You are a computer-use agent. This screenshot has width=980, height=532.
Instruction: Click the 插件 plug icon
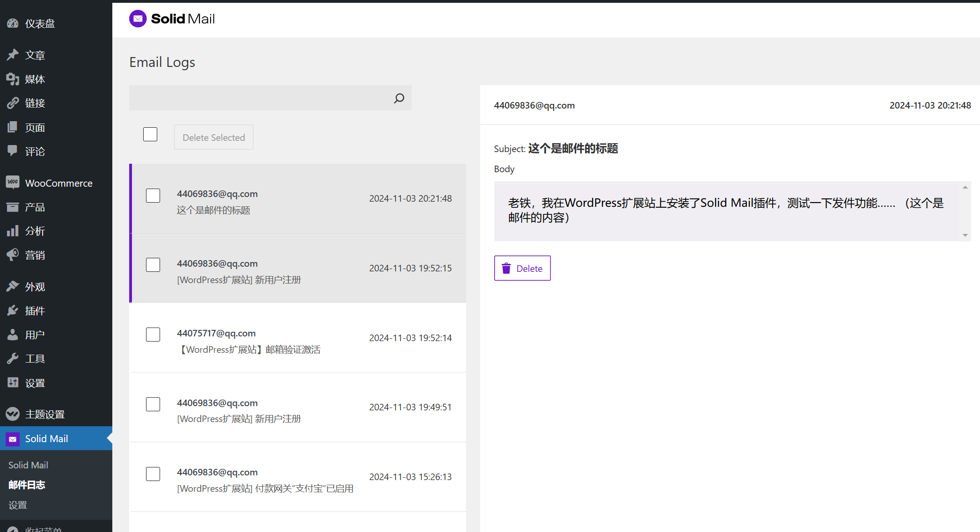pos(13,311)
